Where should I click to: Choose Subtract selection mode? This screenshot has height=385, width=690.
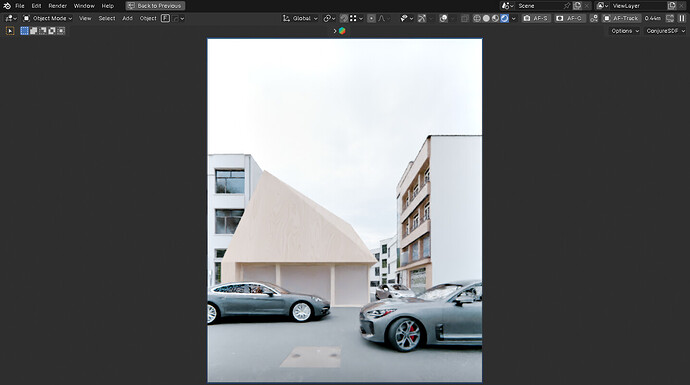pyautogui.click(x=43, y=31)
